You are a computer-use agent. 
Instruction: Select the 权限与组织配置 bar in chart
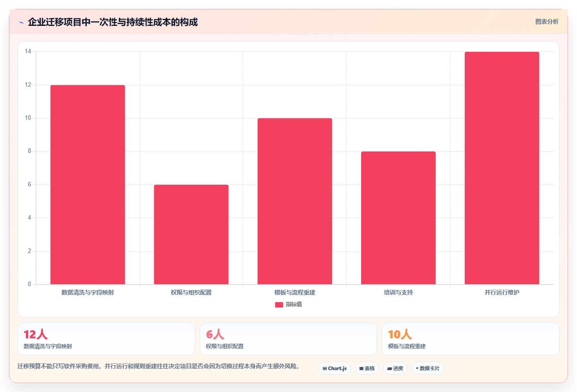[x=191, y=234]
